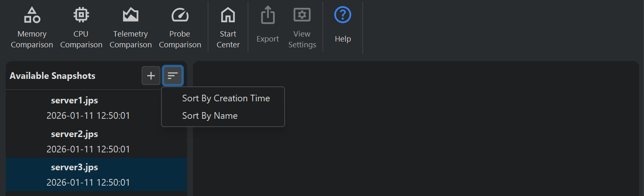Open the Help question mark icon

(343, 16)
